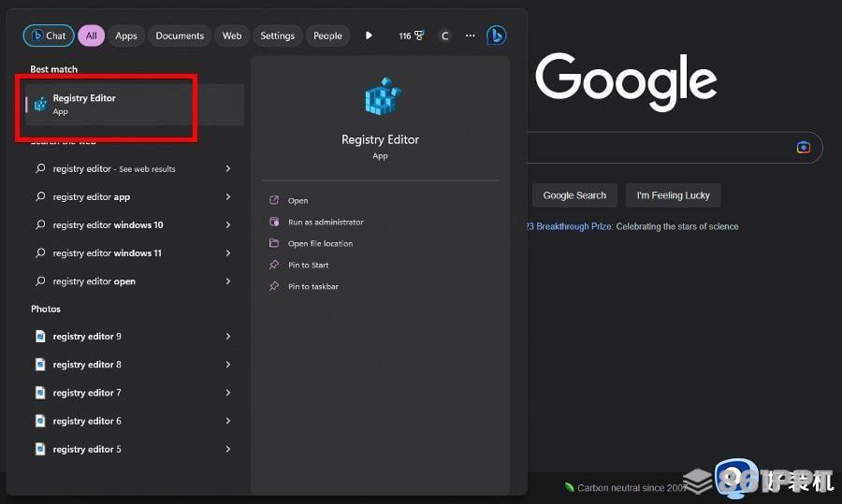This screenshot has height=504, width=842.
Task: Click the 'Carbon neutral since 2007' footer link
Action: click(x=631, y=488)
